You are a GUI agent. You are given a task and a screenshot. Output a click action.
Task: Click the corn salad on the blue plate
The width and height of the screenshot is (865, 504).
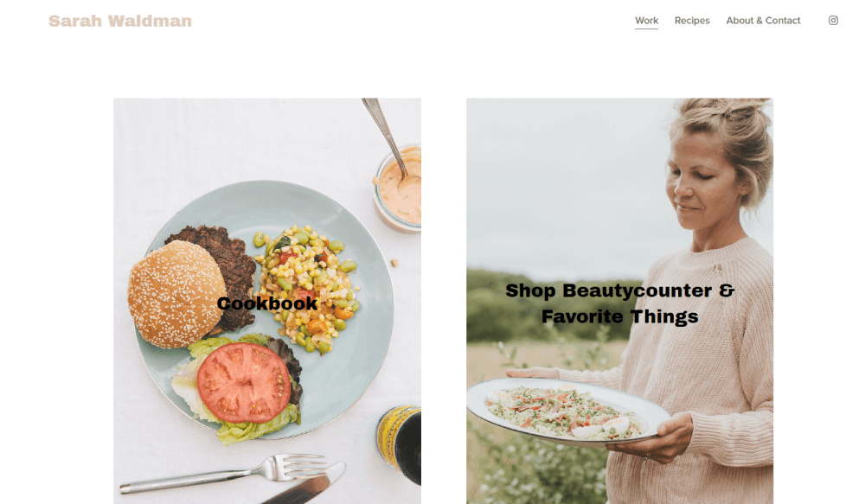point(307,287)
